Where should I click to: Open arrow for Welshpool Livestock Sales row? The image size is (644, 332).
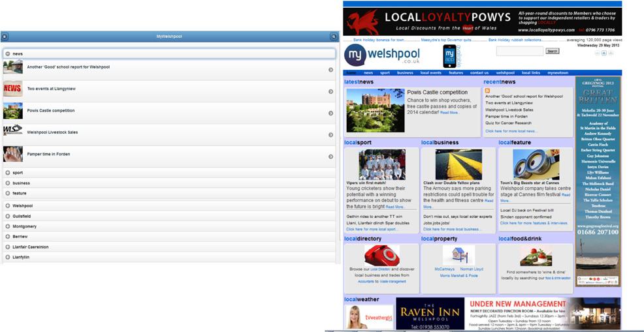click(330, 135)
